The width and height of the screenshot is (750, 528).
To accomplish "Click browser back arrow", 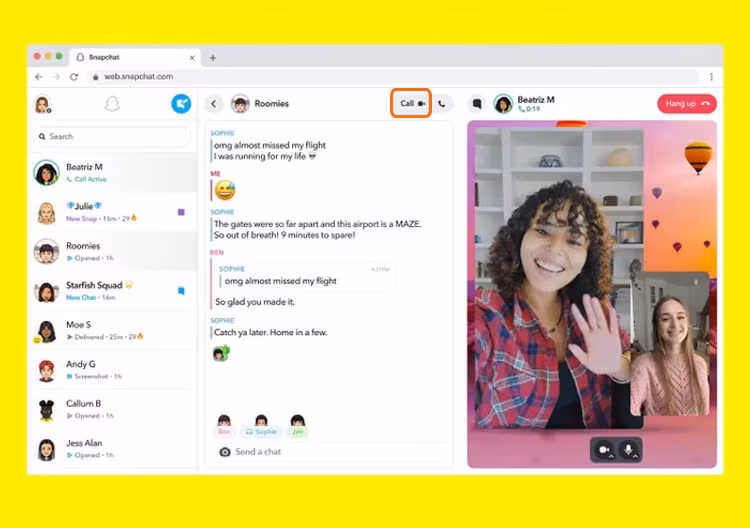I will tap(39, 77).
